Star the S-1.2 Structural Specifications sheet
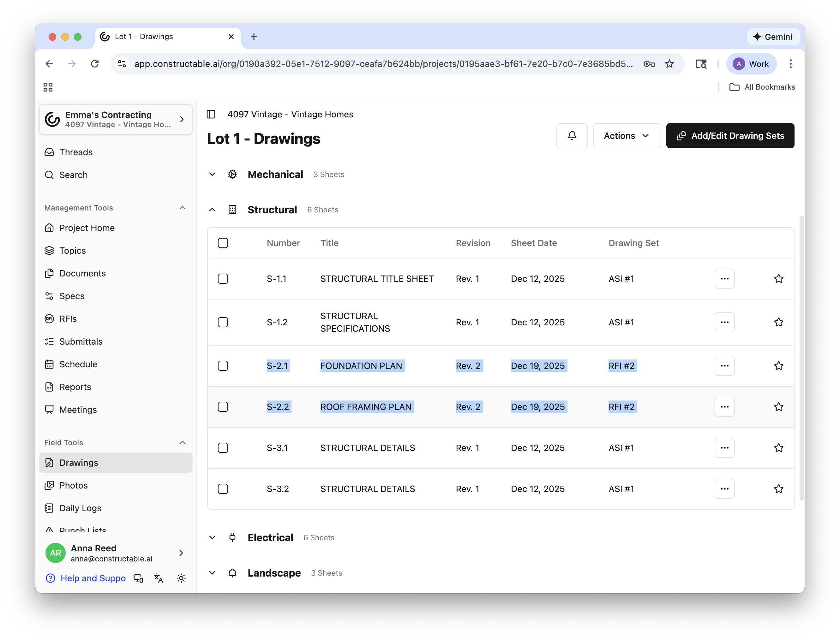This screenshot has width=840, height=640. coord(778,322)
